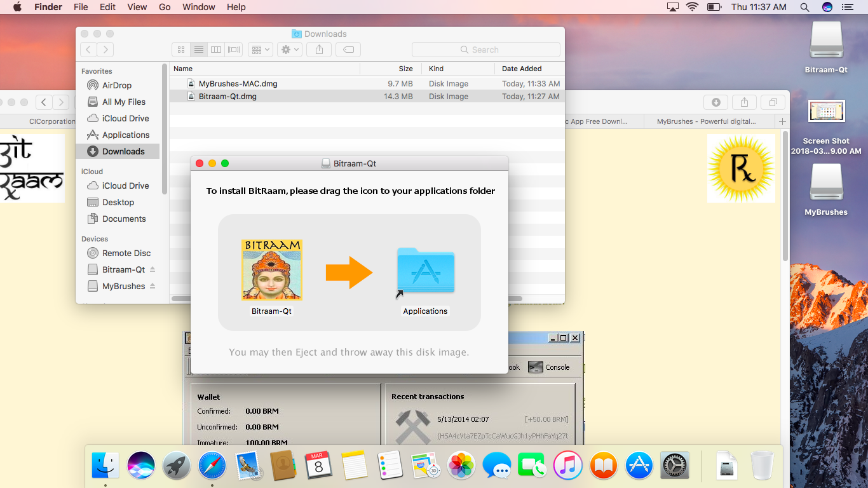Click the Console button in wallet screenshot
Viewport: 868px width, 488px height.
pos(549,367)
